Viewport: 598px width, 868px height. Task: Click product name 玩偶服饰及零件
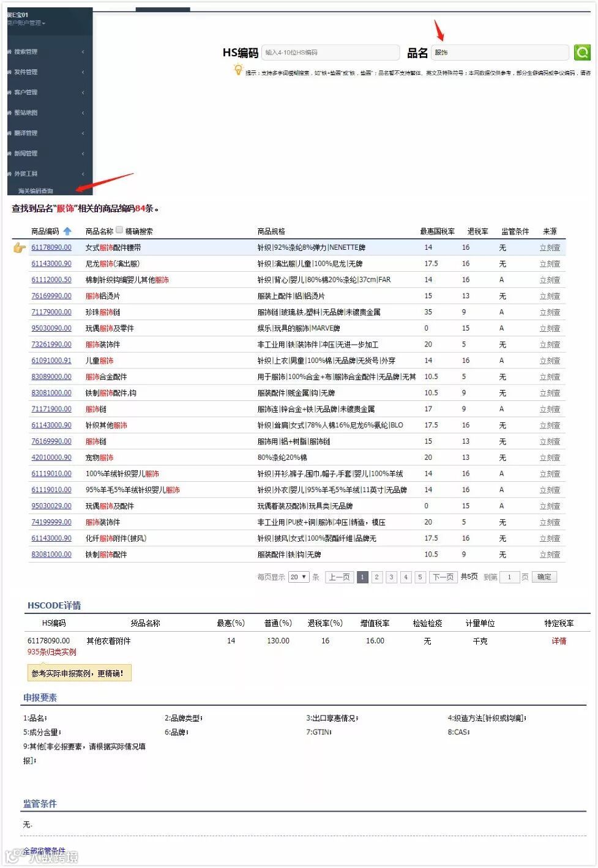(110, 329)
